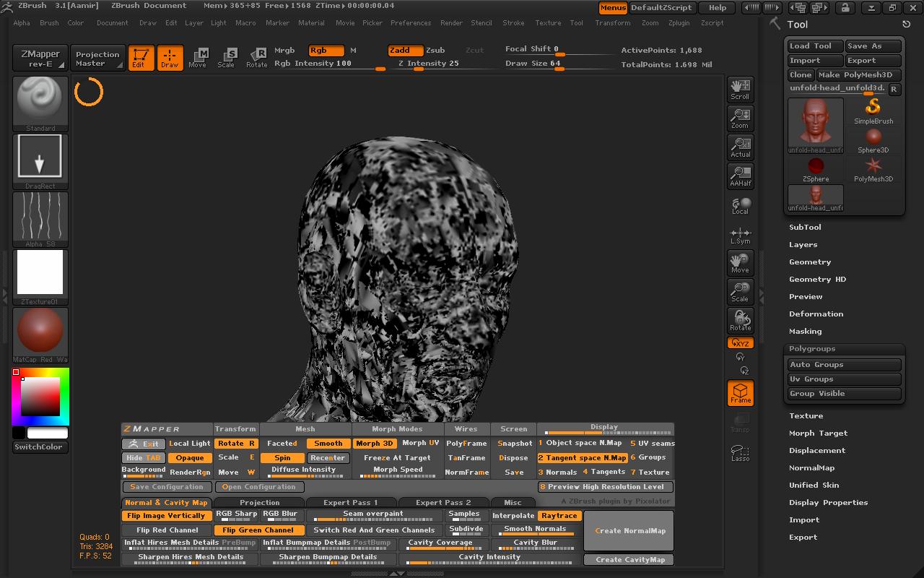Toggle the Frame polyframe icon
This screenshot has width=924, height=578.
coord(740,393)
